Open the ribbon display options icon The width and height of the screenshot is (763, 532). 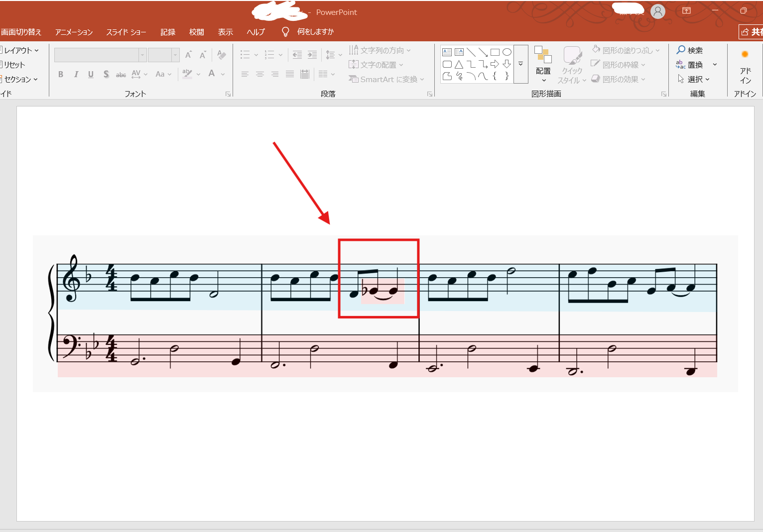point(686,10)
